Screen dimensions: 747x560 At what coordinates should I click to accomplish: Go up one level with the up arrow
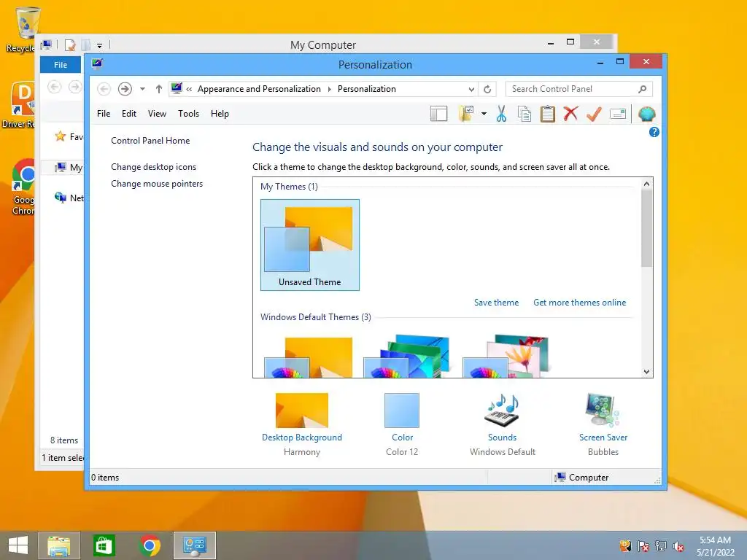(158, 89)
